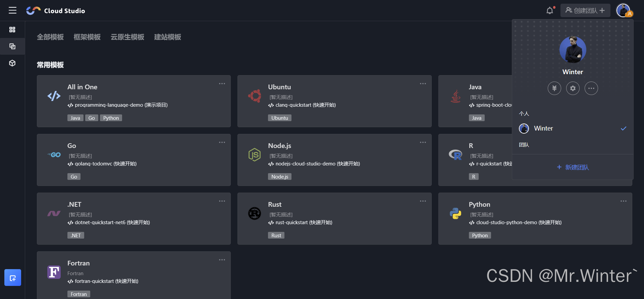
Task: Open golang-todomvc project link
Action: pos(102,164)
